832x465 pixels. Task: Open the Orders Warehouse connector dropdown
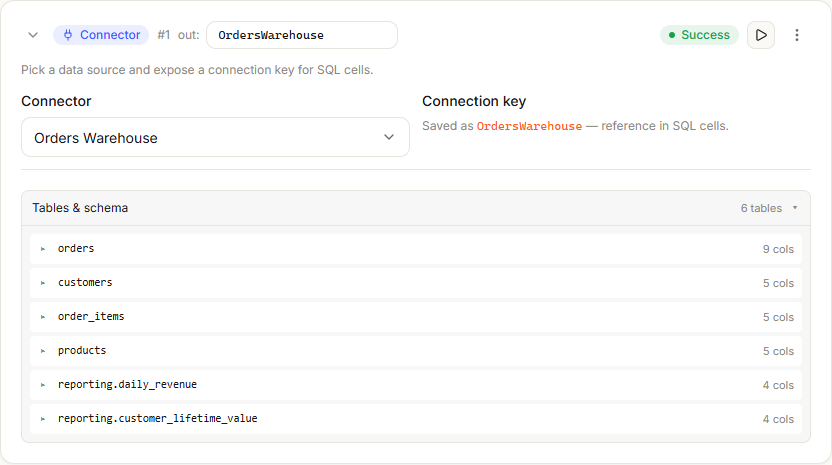click(215, 137)
